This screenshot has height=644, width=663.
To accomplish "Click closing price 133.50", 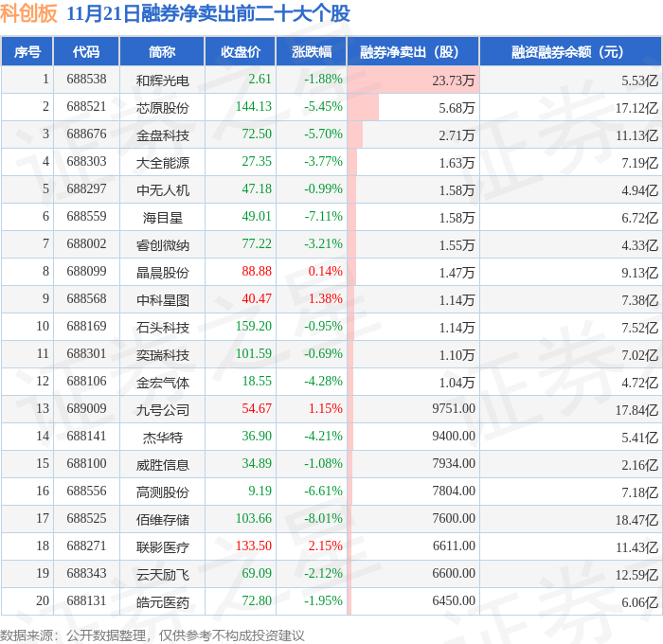I will [x=253, y=546].
